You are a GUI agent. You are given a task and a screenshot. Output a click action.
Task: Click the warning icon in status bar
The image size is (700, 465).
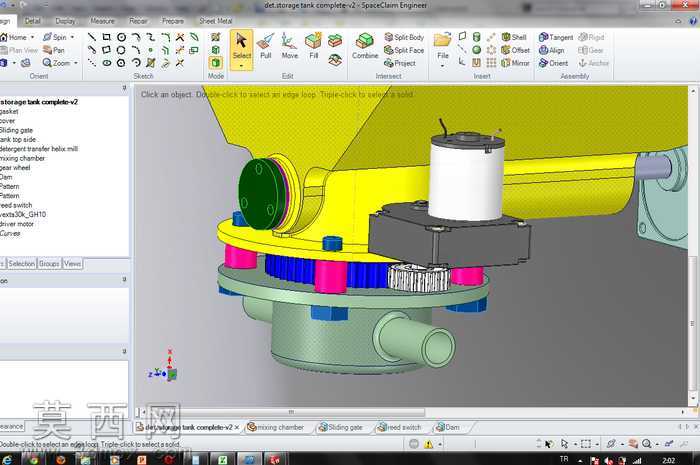(x=429, y=444)
